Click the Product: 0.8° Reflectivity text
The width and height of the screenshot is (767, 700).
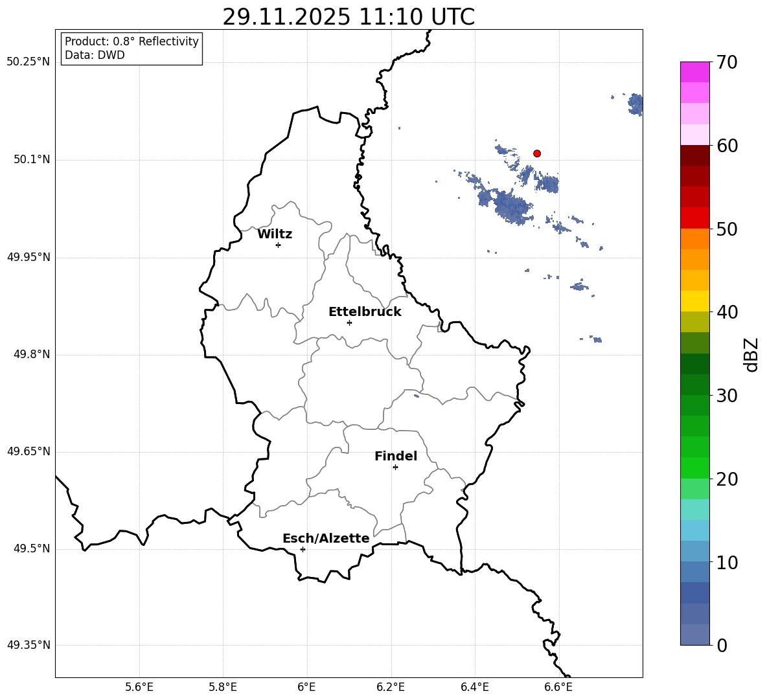click(132, 41)
